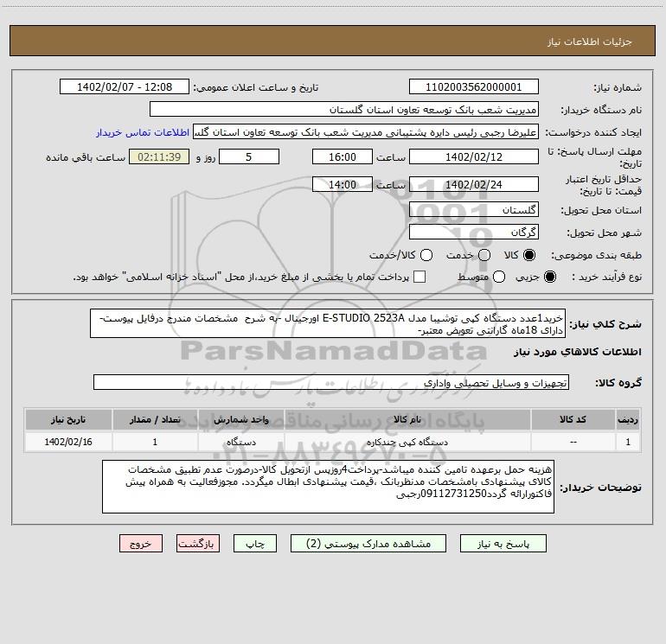
Task: Click the پاسخ به نیاز button
Action: pyautogui.click(x=503, y=544)
